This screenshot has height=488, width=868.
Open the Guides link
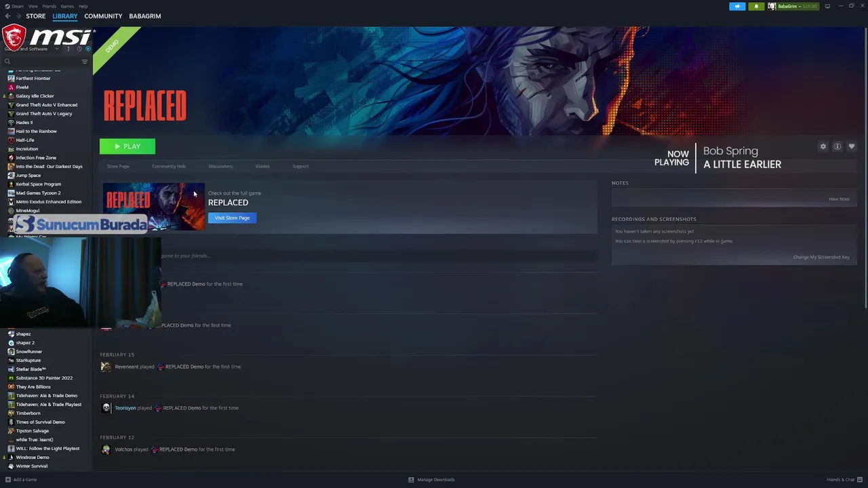(x=262, y=166)
